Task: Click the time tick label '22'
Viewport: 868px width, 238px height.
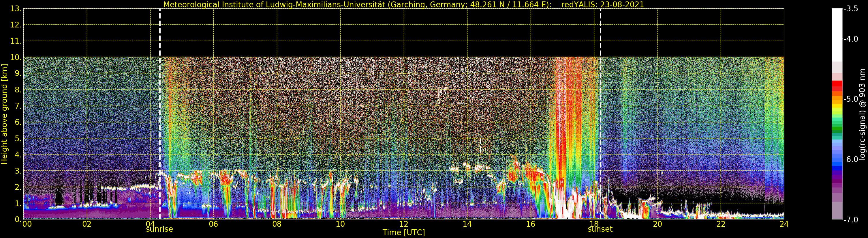Action: [x=721, y=224]
